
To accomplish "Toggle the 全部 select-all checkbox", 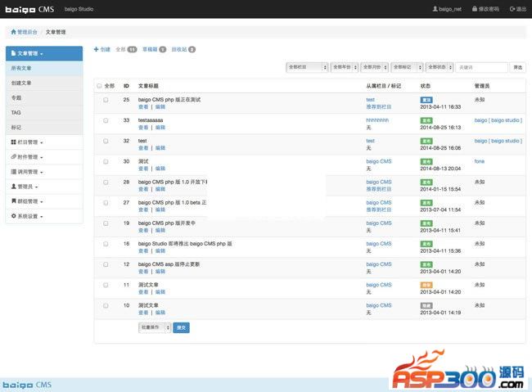I will [99, 86].
